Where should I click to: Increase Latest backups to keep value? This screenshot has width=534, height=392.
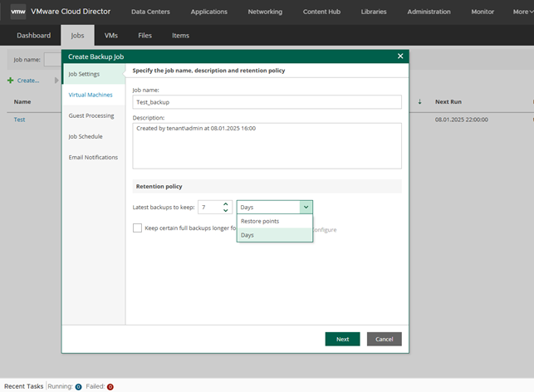[x=225, y=204]
